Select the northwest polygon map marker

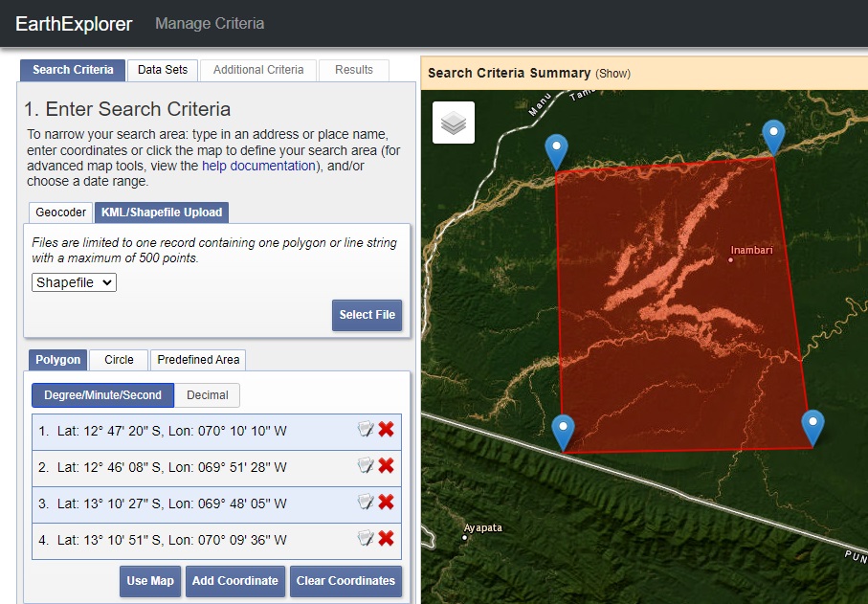pos(556,151)
